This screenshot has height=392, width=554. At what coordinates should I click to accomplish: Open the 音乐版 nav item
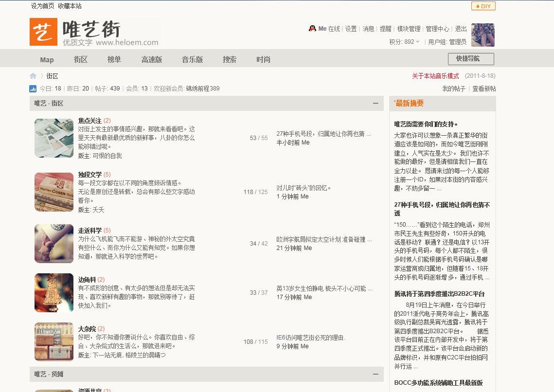[192, 60]
